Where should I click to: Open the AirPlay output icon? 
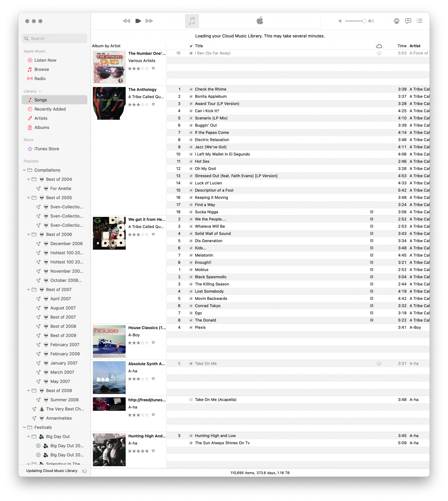pos(396,21)
